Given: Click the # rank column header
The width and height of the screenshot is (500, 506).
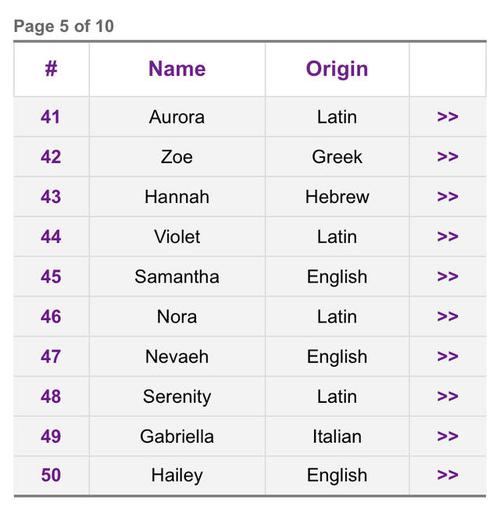Looking at the screenshot, I should pos(51,69).
